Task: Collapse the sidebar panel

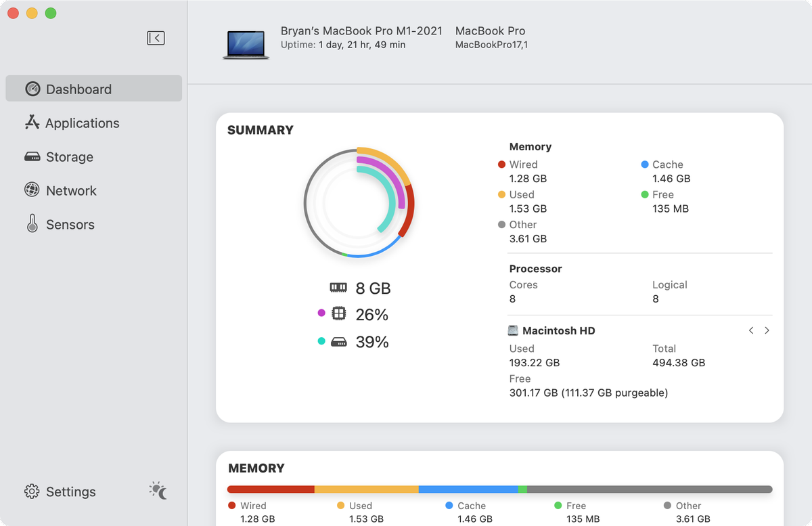Action: pyautogui.click(x=156, y=38)
